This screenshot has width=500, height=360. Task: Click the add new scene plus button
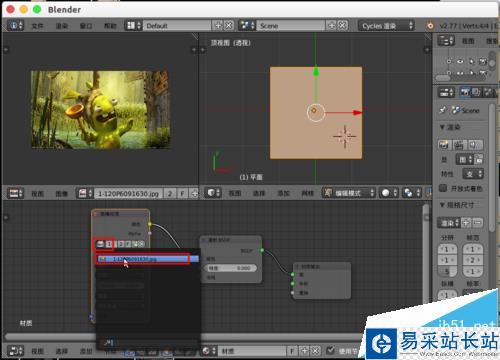[332, 26]
